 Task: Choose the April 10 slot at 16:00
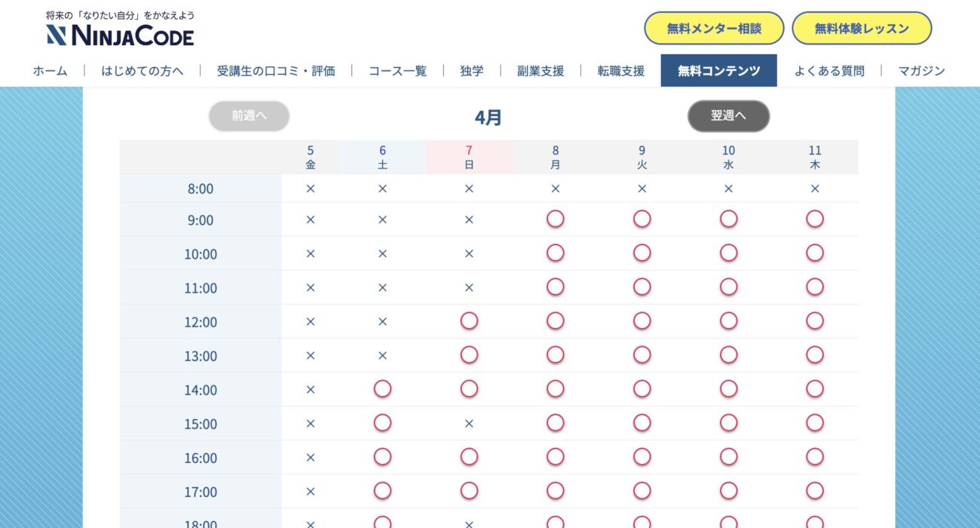point(728,457)
